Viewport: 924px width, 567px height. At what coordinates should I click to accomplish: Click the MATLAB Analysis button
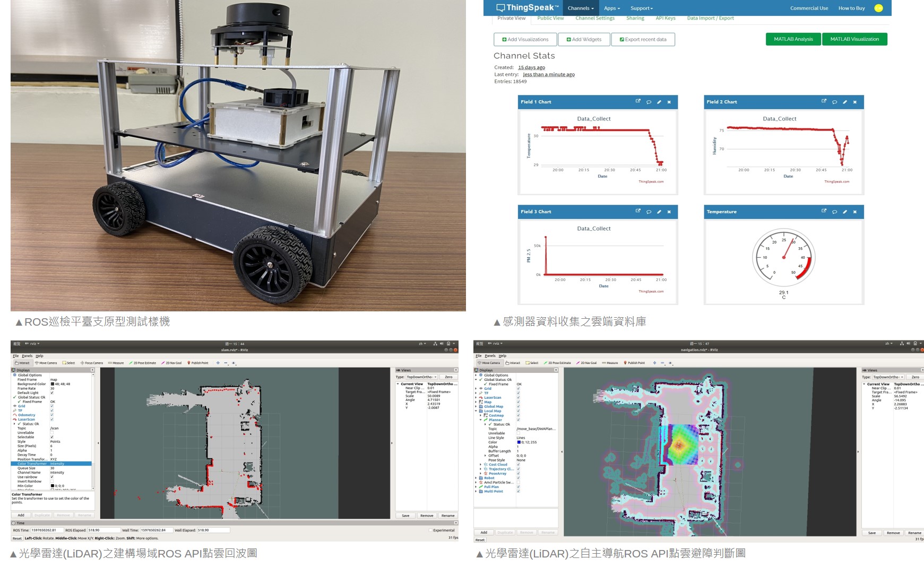(x=793, y=39)
